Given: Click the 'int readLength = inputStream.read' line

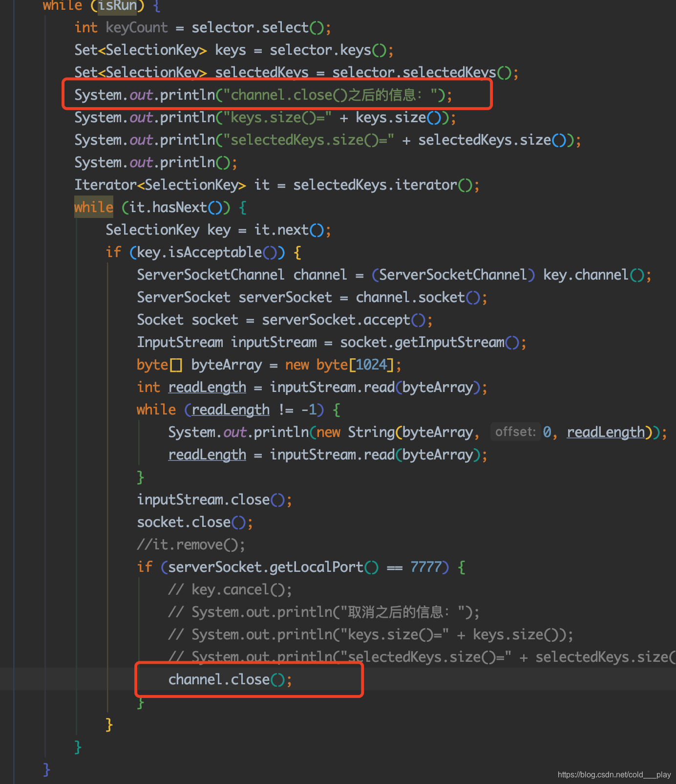Looking at the screenshot, I should tap(312, 388).
